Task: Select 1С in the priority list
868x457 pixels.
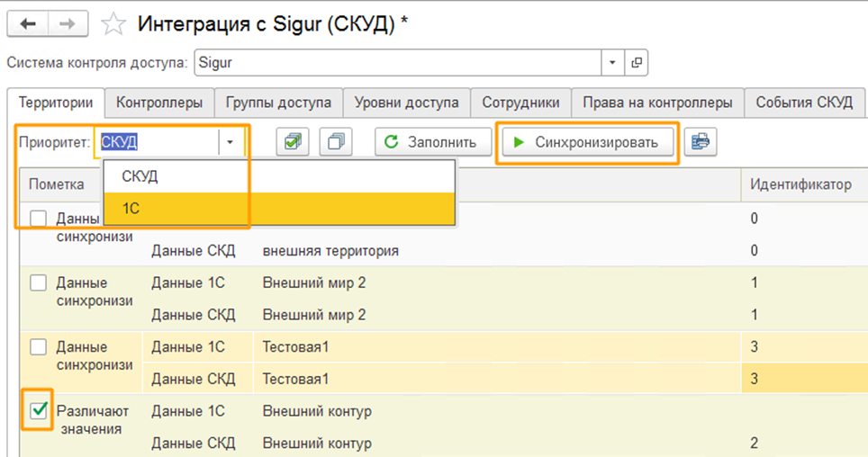Action: click(x=131, y=208)
